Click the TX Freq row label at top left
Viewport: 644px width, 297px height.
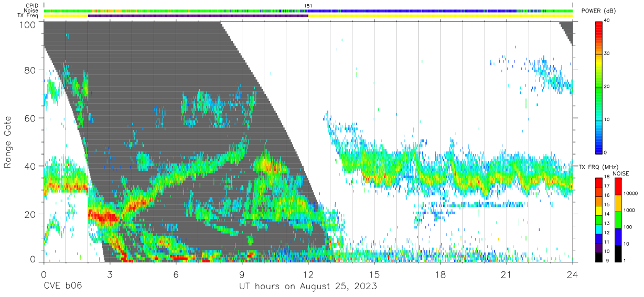(x=28, y=16)
